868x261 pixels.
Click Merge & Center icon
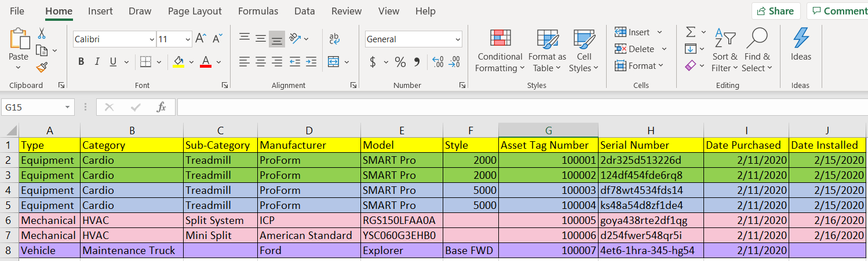[333, 61]
